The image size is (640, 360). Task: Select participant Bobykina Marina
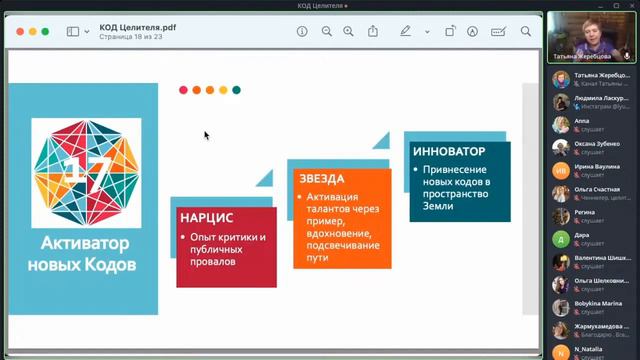592,308
